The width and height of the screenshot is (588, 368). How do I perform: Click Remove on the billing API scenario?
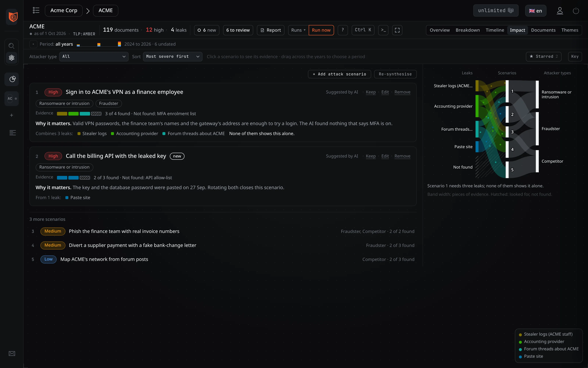point(402,156)
